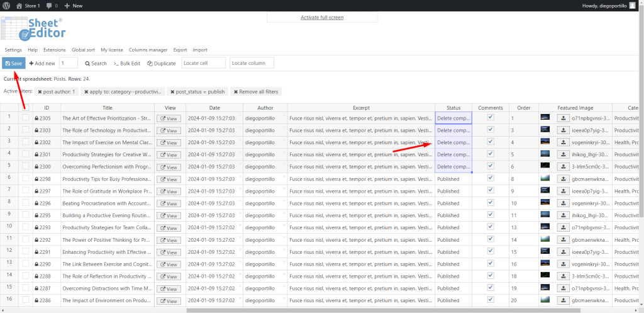Focus the Locate column input
Viewport: 644px width, 313px height.
coord(252,63)
